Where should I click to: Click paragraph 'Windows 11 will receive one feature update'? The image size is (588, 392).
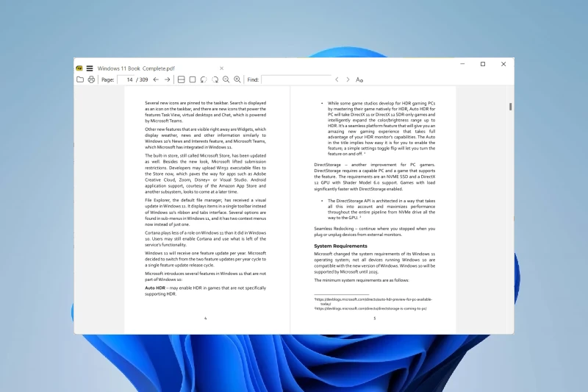point(206,259)
